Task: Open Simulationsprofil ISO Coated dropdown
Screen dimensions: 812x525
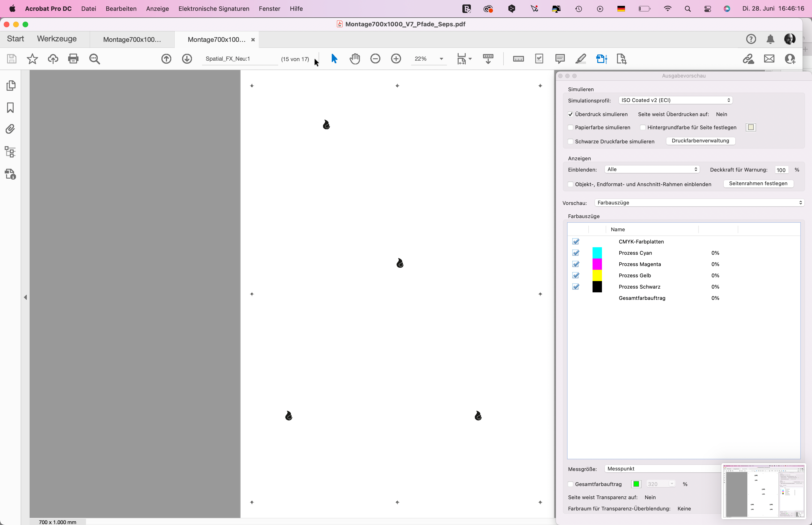Action: (x=675, y=100)
